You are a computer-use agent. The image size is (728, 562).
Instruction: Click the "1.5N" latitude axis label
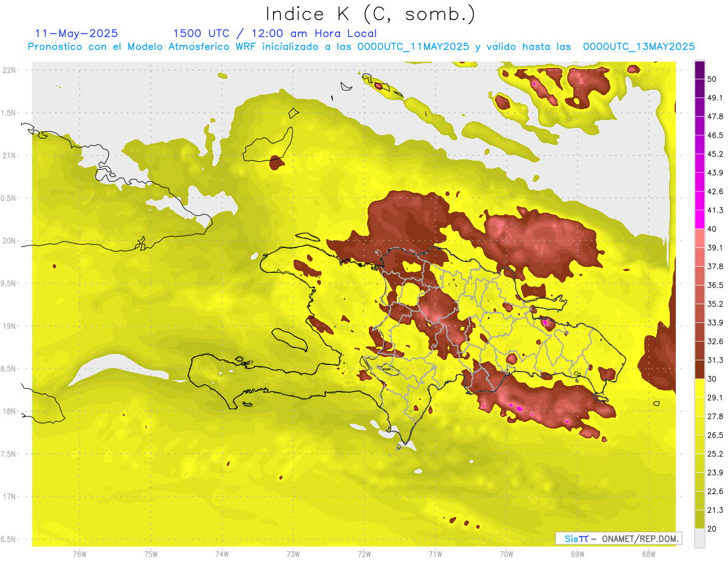point(10,113)
